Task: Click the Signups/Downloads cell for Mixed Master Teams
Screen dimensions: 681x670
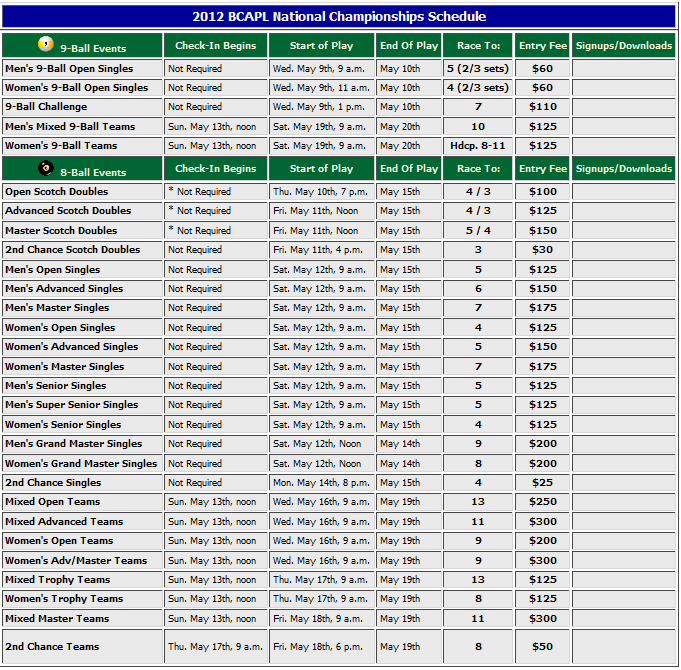Action: coord(624,619)
